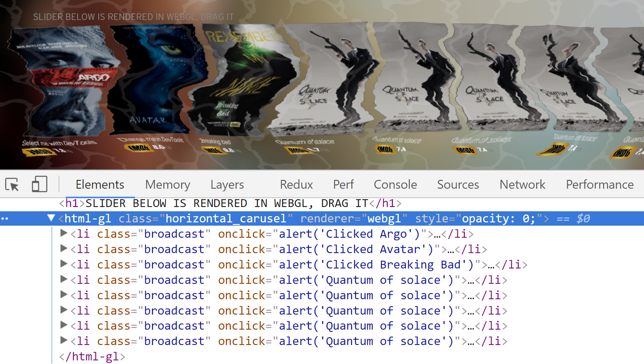Viewport: 644px width, 364px height.
Task: Switch to the Console tab
Action: click(x=395, y=184)
